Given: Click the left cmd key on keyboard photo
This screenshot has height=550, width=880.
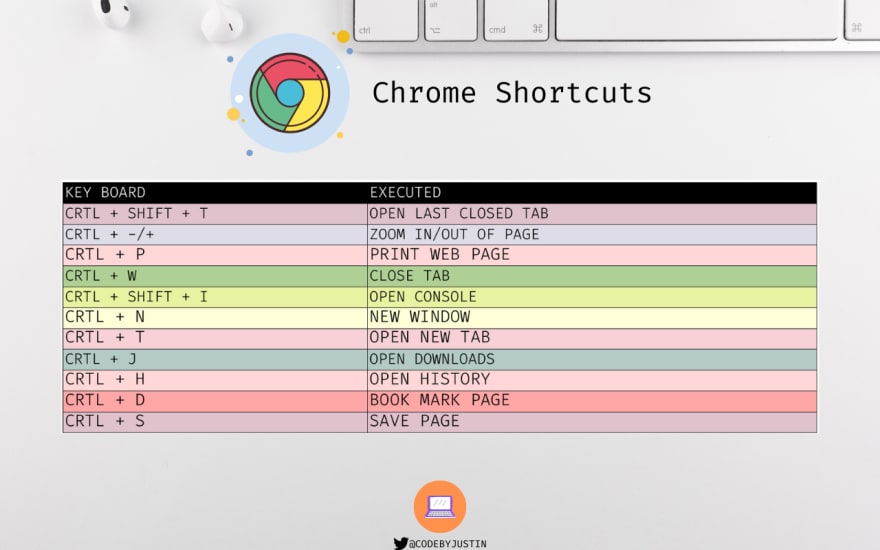Looking at the screenshot, I should click(516, 20).
